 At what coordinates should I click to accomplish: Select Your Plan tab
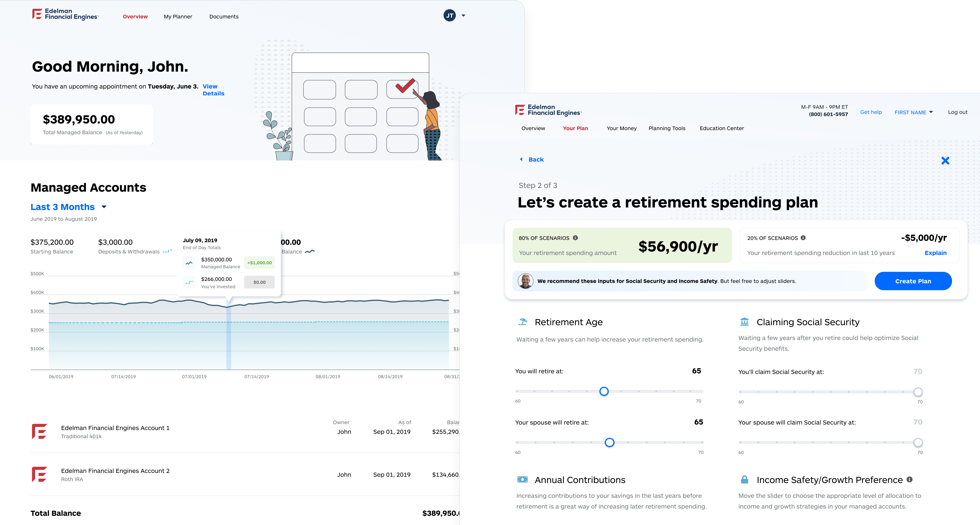tap(575, 128)
